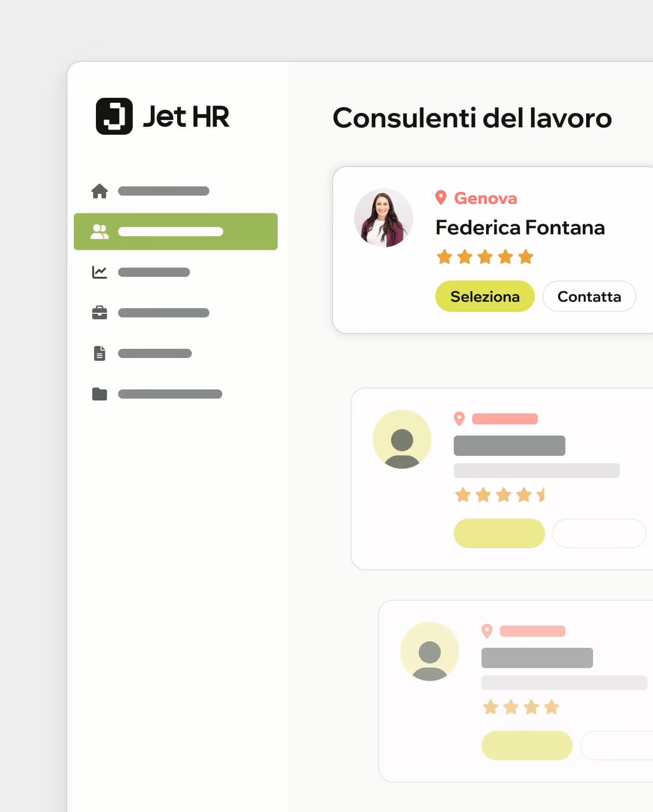Click the Federica Fontana name
This screenshot has height=812, width=653.
[x=520, y=227]
